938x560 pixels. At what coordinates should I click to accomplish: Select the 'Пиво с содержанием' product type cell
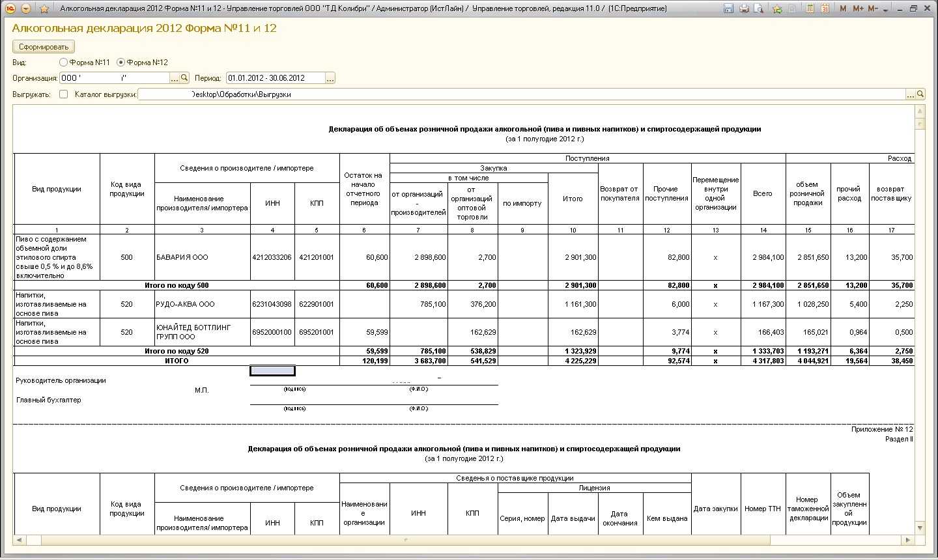click(57, 257)
